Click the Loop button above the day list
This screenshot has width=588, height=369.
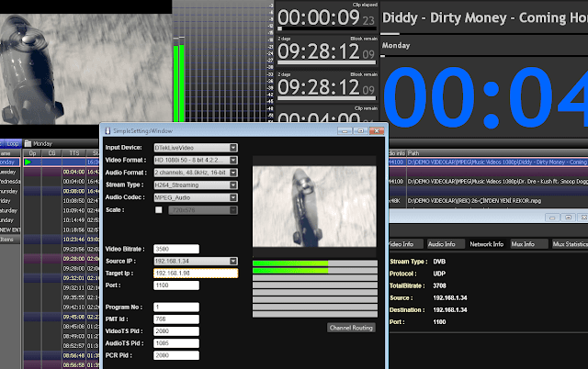coord(12,143)
